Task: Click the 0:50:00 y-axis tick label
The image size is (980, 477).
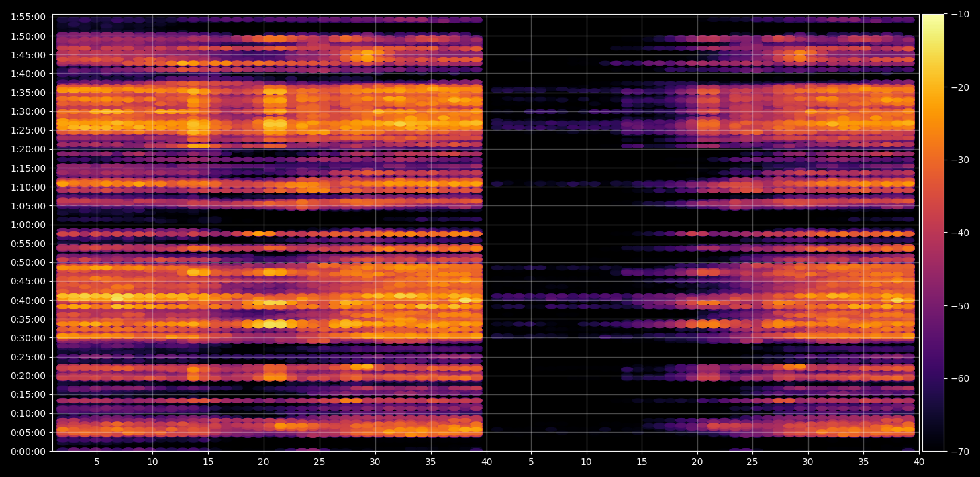Action: tap(28, 262)
